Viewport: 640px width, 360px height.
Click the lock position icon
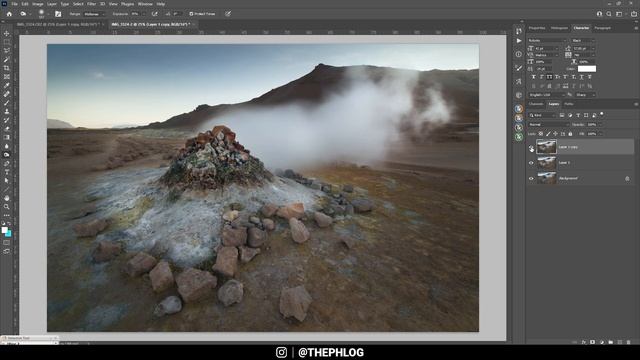pos(556,133)
